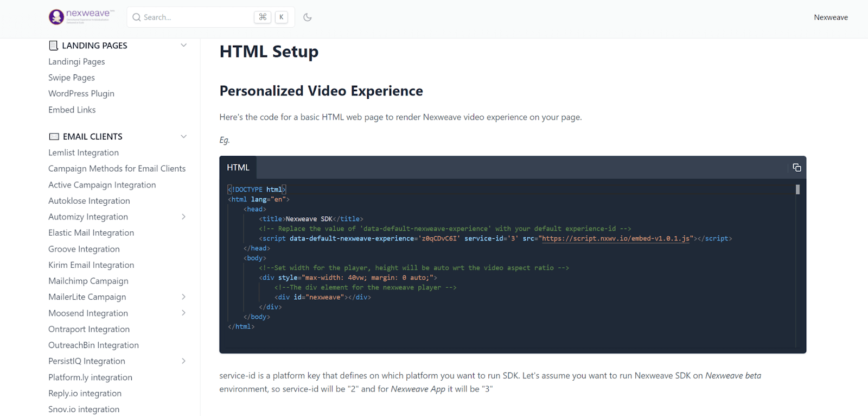Expand the MailerLite Campaign submenu

pos(183,297)
